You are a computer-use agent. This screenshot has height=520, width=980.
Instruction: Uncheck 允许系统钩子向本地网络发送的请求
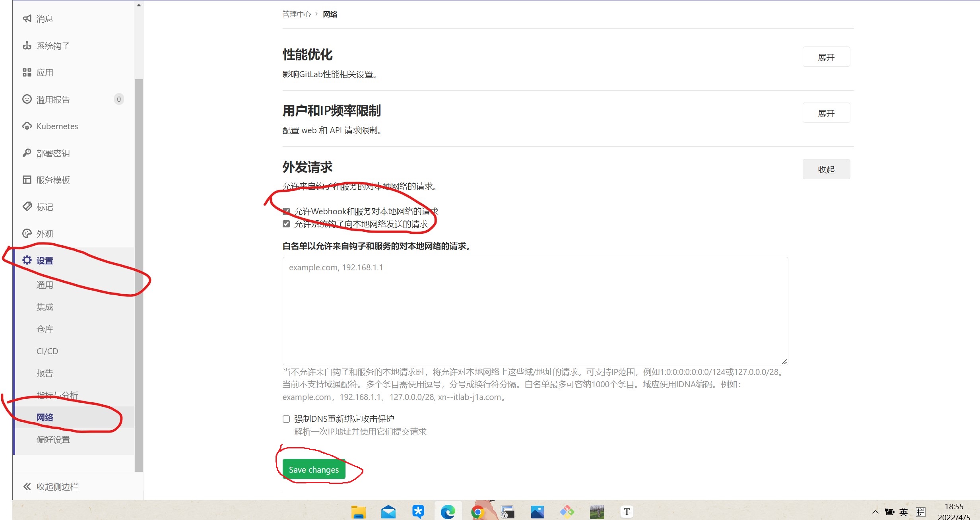point(286,224)
